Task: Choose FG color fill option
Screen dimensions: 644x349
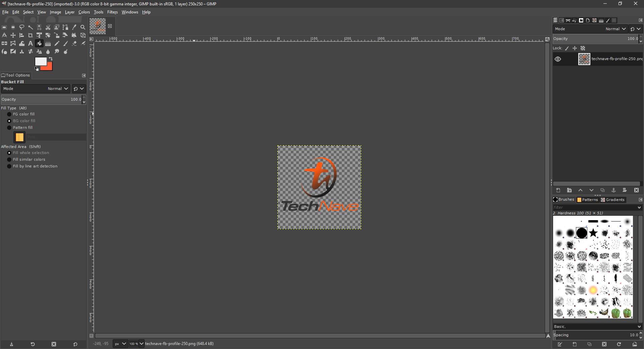Action: tap(21, 114)
